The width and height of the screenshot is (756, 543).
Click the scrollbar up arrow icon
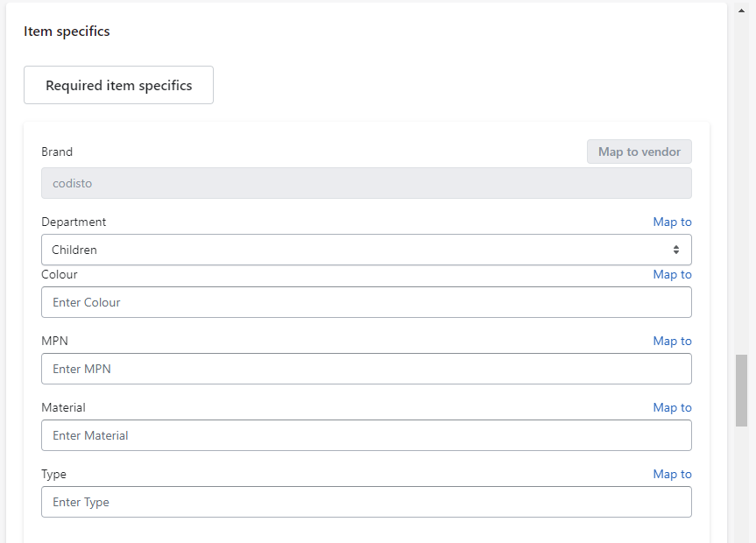741,11
